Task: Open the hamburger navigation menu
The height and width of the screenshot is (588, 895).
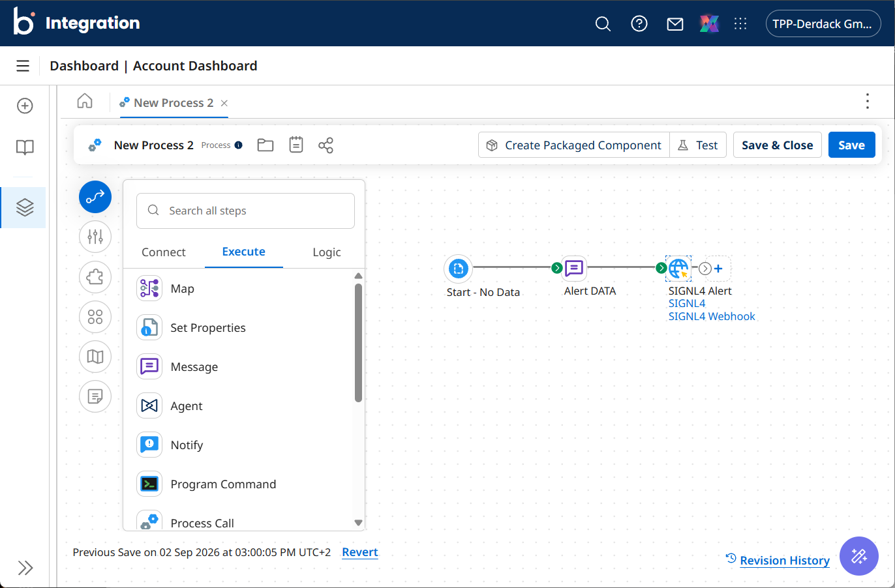Action: [23, 66]
